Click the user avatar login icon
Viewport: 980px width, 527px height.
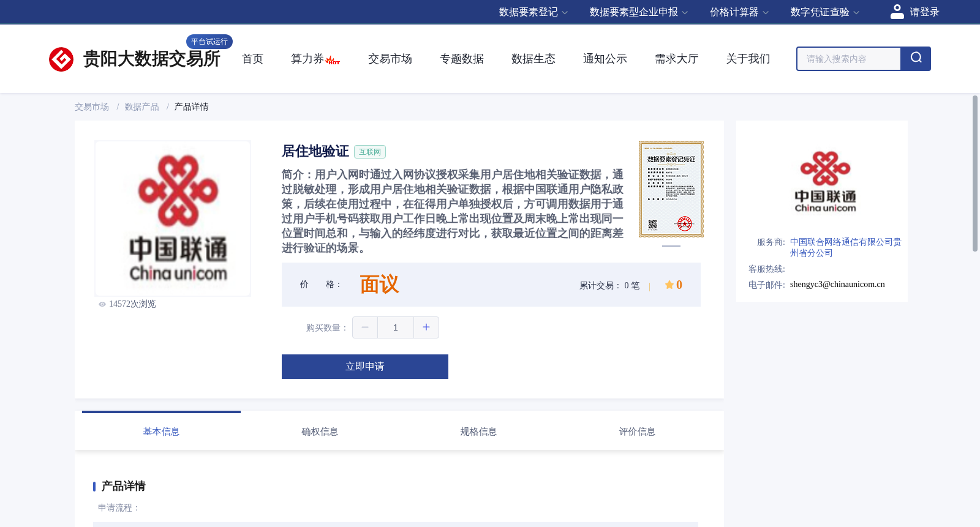pos(897,12)
